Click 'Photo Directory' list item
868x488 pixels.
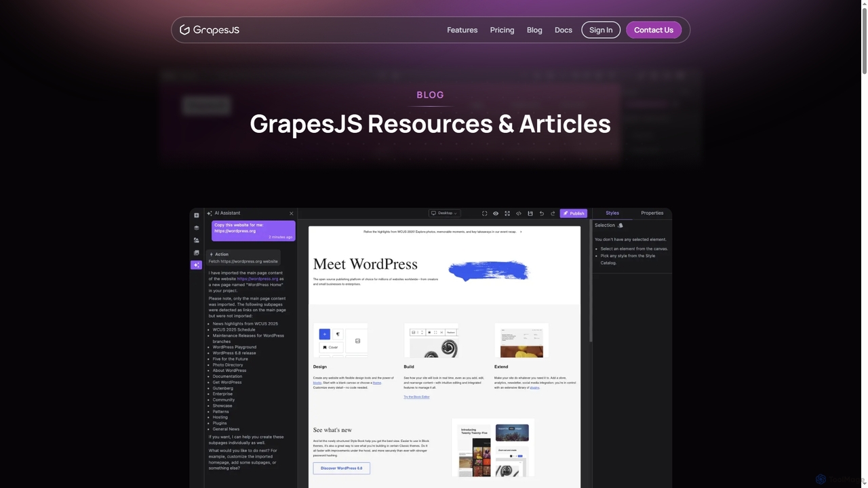(228, 365)
